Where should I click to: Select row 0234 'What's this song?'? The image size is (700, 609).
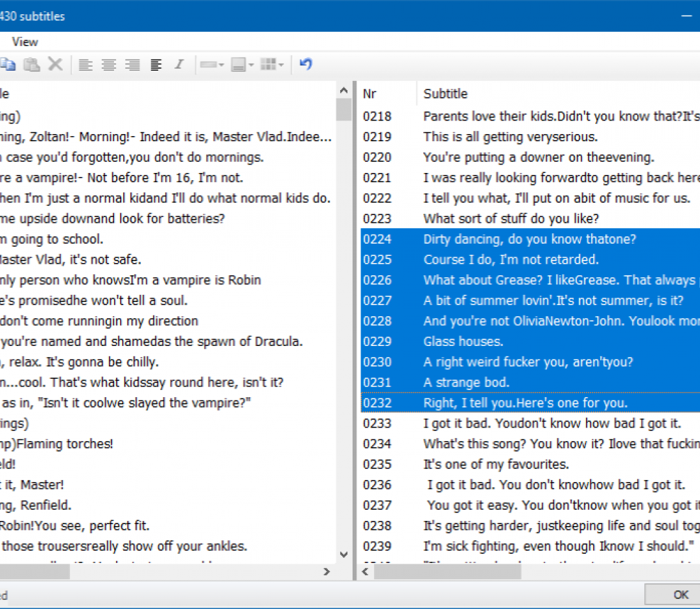pos(530,444)
